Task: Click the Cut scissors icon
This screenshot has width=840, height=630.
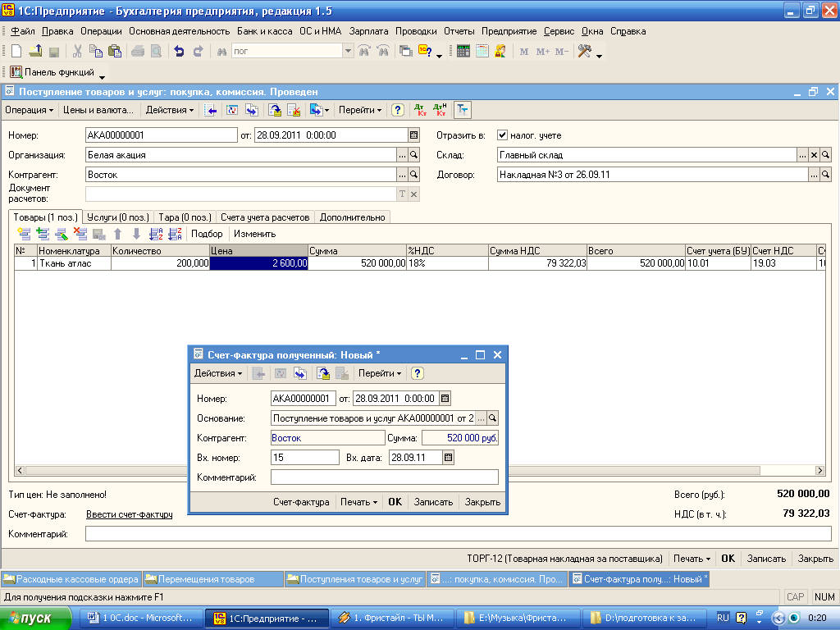Action: tap(77, 51)
